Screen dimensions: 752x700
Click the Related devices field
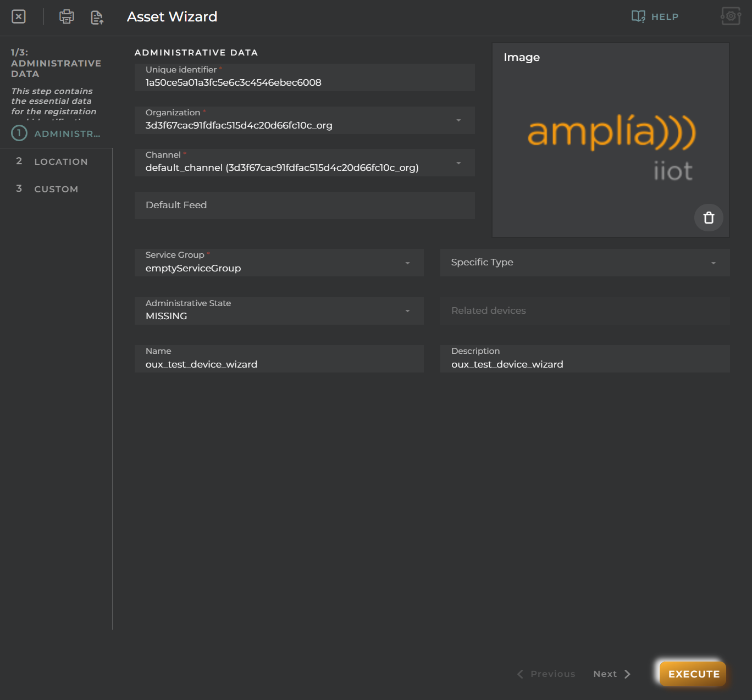click(x=585, y=311)
